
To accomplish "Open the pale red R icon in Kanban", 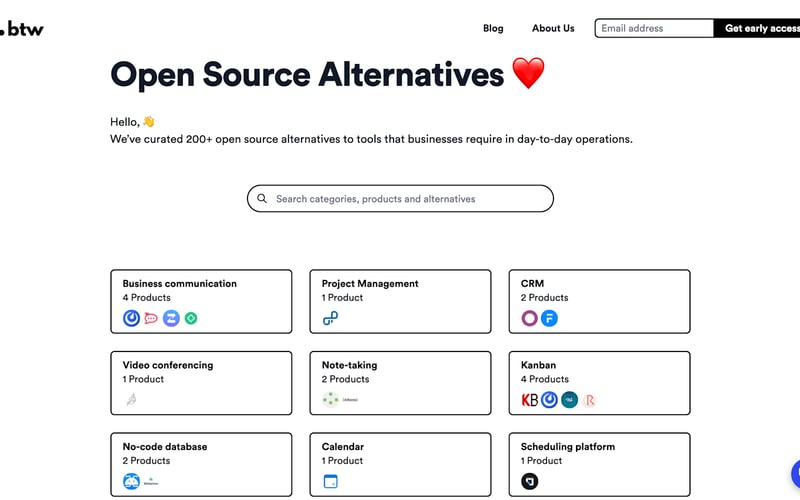I will point(589,400).
